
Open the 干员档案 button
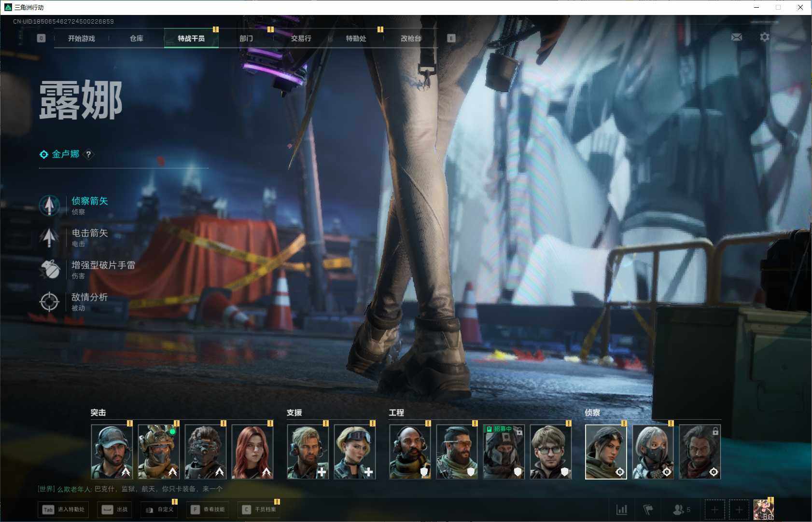pyautogui.click(x=259, y=509)
